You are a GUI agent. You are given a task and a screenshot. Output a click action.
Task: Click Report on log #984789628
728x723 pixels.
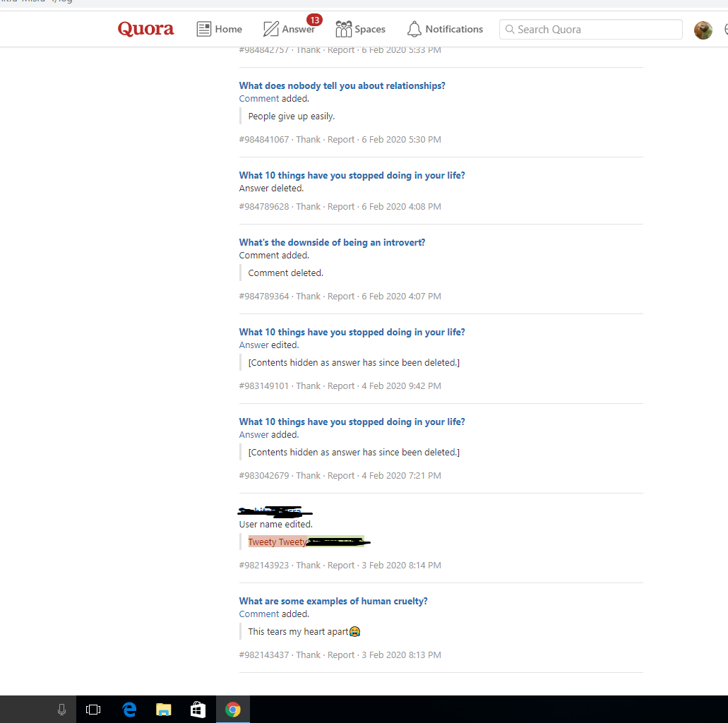pos(341,207)
